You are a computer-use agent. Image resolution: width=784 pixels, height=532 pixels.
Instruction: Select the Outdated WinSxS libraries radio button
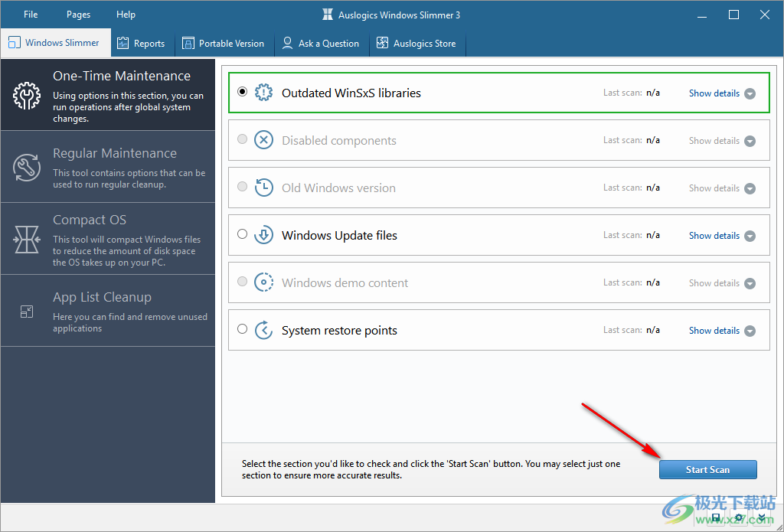pyautogui.click(x=243, y=92)
